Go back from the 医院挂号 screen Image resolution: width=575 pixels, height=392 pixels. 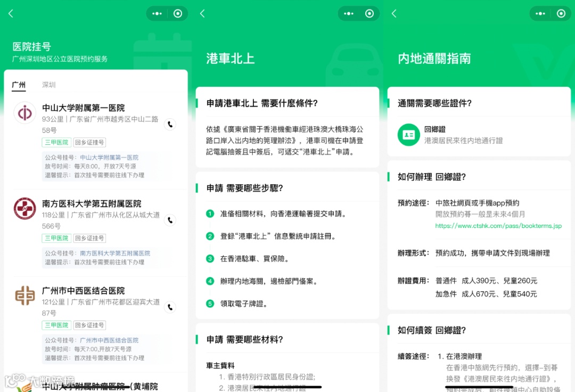[x=11, y=13]
